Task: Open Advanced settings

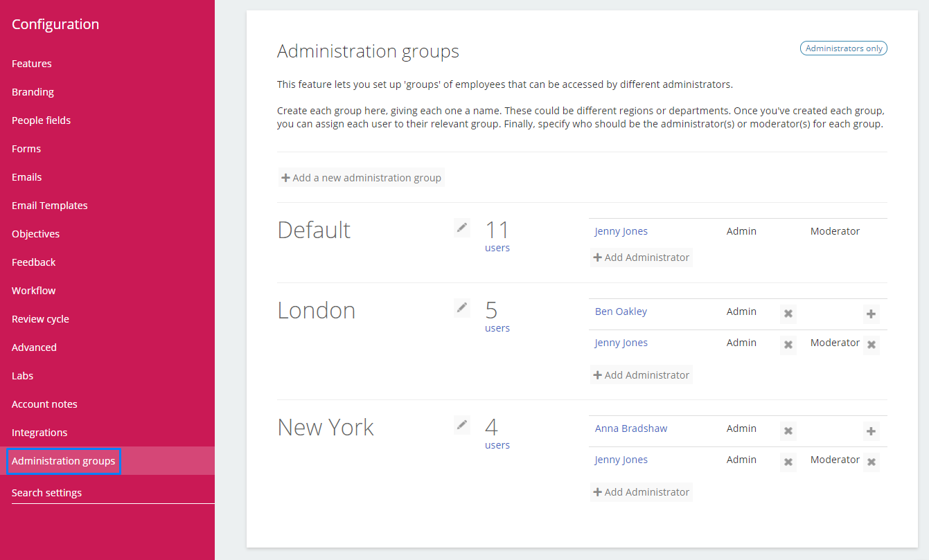Action: click(34, 347)
